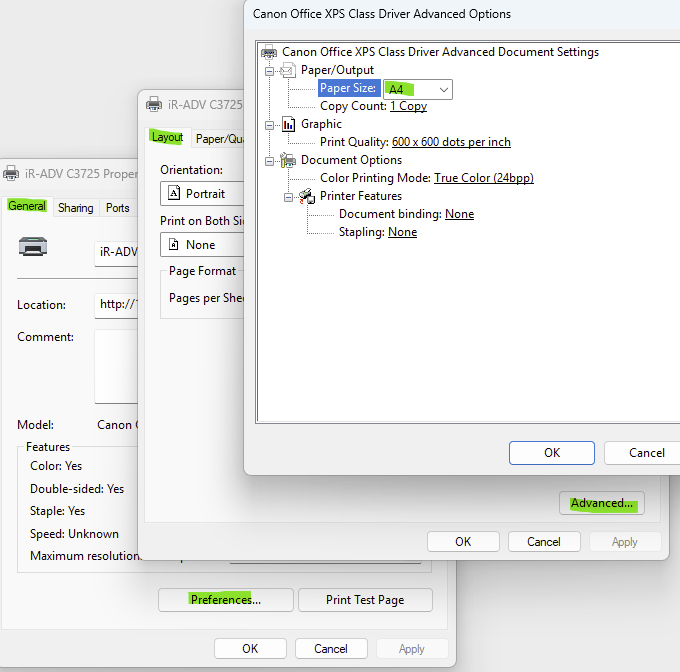Click the Preferences window title printer icon
The height and width of the screenshot is (672, 680).
(x=154, y=104)
